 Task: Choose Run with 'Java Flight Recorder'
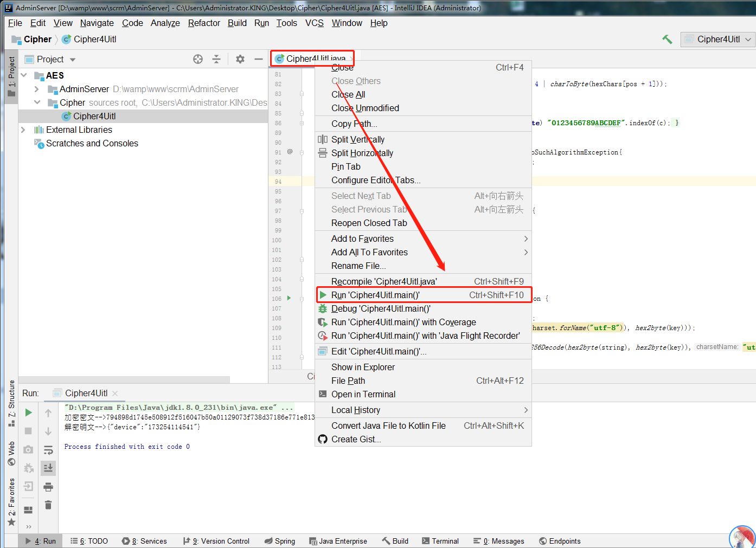coord(423,336)
